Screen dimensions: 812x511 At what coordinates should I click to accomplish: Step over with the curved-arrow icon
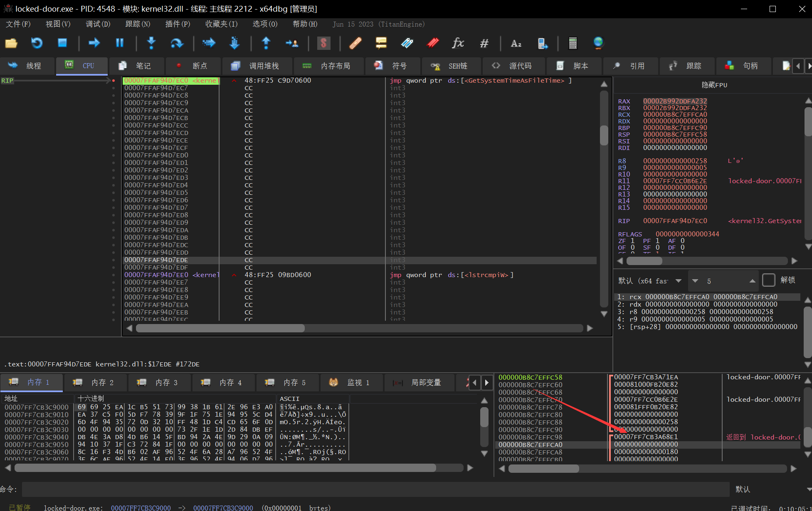177,43
